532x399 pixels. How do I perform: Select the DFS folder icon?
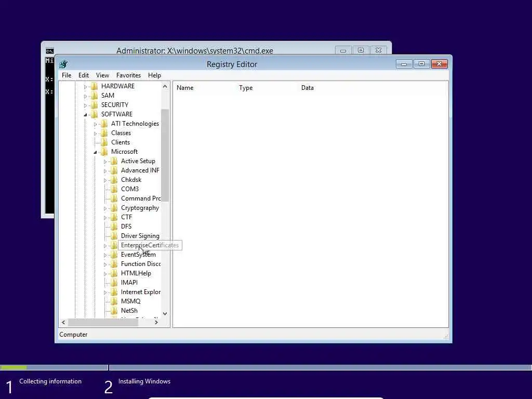point(114,227)
